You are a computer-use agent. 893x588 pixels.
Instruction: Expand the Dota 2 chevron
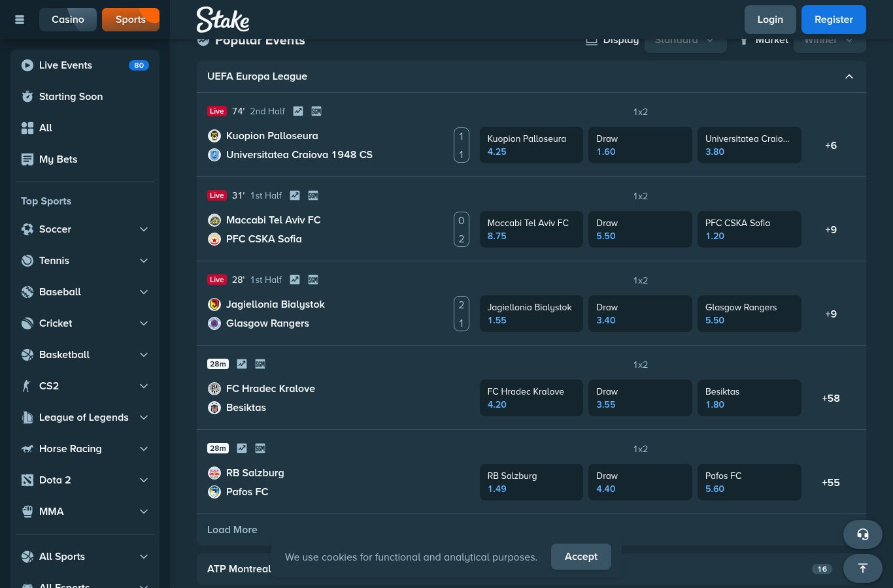click(x=144, y=480)
